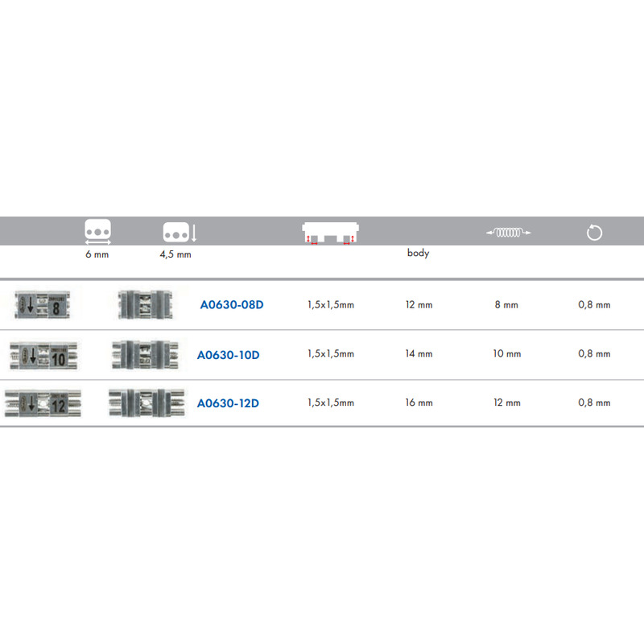The height and width of the screenshot is (644, 644).
Task: Click the 10 mm expansion value
Action: tap(507, 353)
